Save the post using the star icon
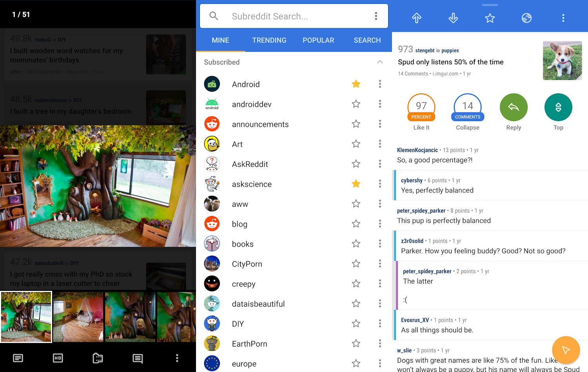 click(490, 18)
